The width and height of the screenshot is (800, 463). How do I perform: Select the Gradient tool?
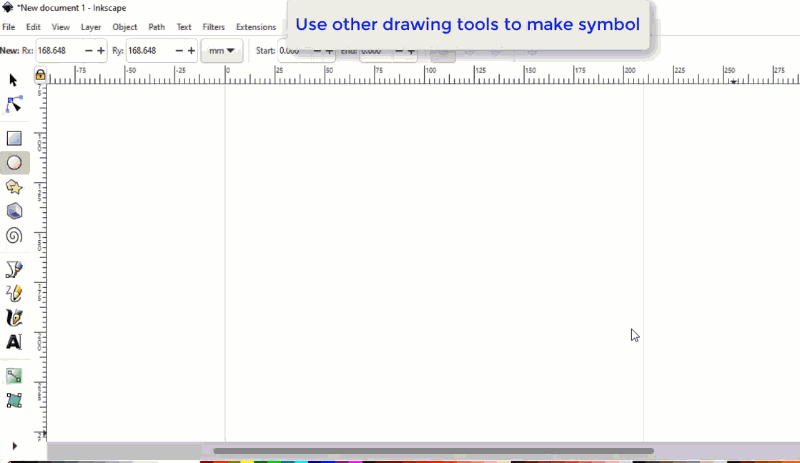[14, 376]
